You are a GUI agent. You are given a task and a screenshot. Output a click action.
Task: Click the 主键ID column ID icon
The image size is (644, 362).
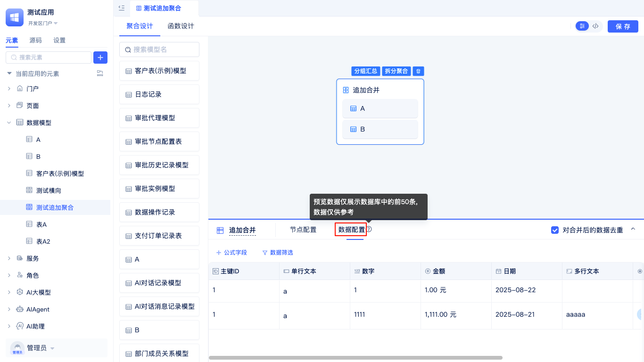[216, 271]
